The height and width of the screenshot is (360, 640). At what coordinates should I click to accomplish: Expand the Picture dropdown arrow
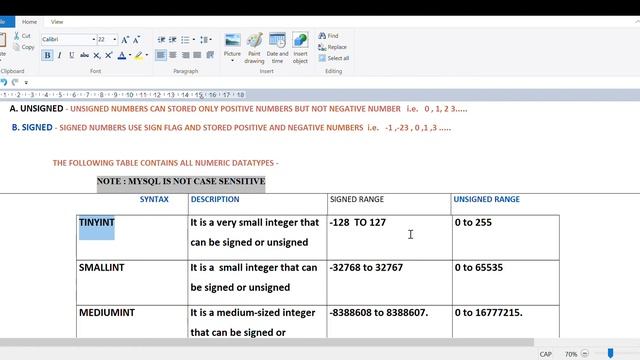(232, 61)
